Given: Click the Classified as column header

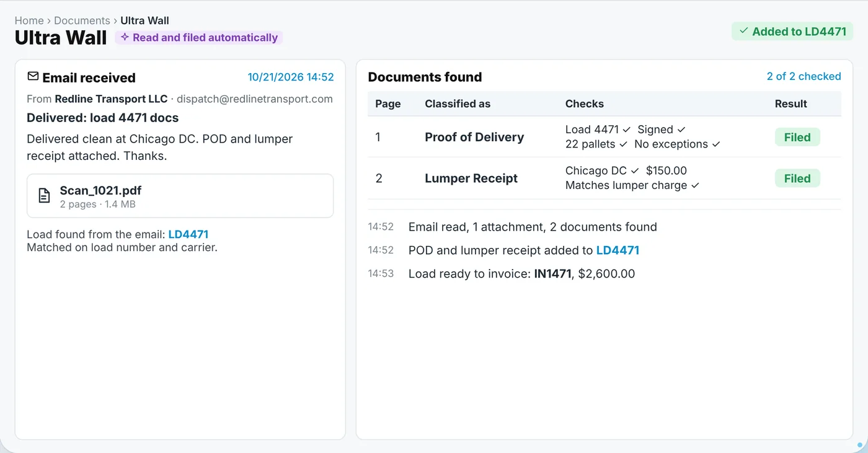Looking at the screenshot, I should point(458,104).
